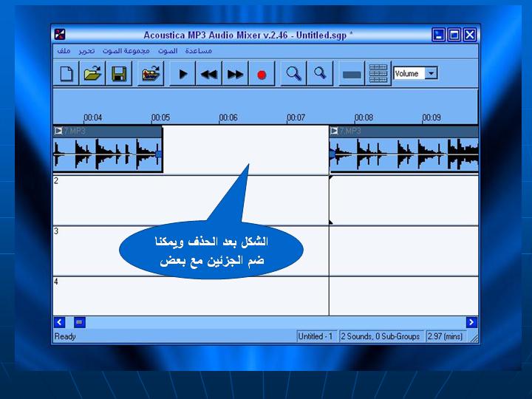Click the end volume handle of the left clip
The height and width of the screenshot is (399, 532).
pos(158,154)
